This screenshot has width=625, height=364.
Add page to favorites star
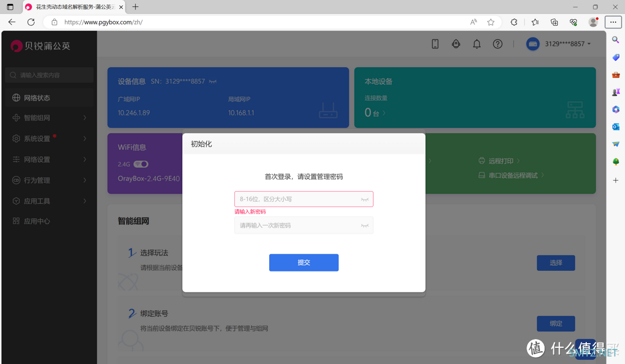pos(491,22)
